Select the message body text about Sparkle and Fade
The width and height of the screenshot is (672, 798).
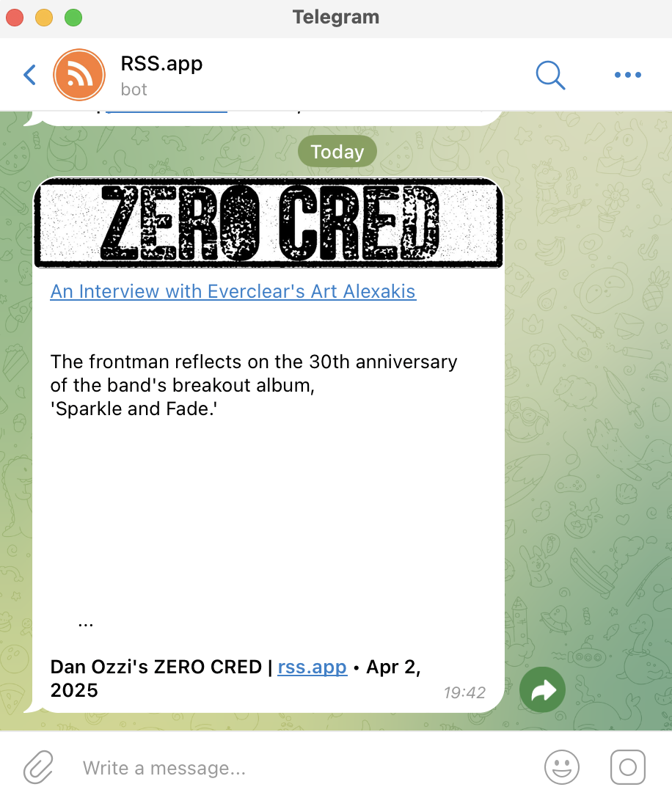tap(253, 384)
